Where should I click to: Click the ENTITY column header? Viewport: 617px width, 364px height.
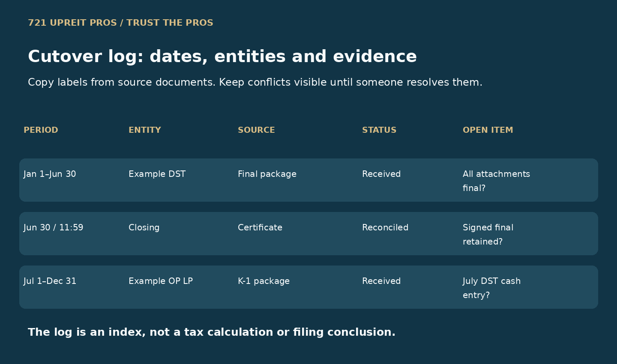coord(145,130)
